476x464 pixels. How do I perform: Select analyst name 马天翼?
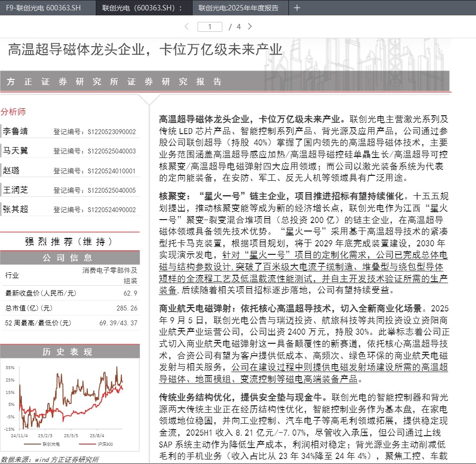[15, 151]
